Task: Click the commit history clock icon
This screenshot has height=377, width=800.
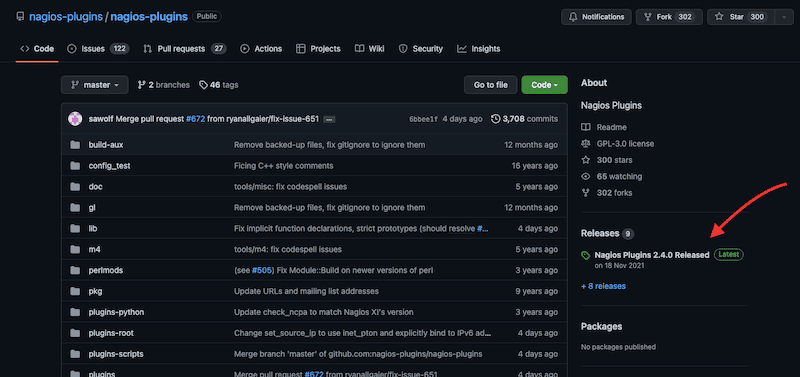Action: tap(495, 119)
